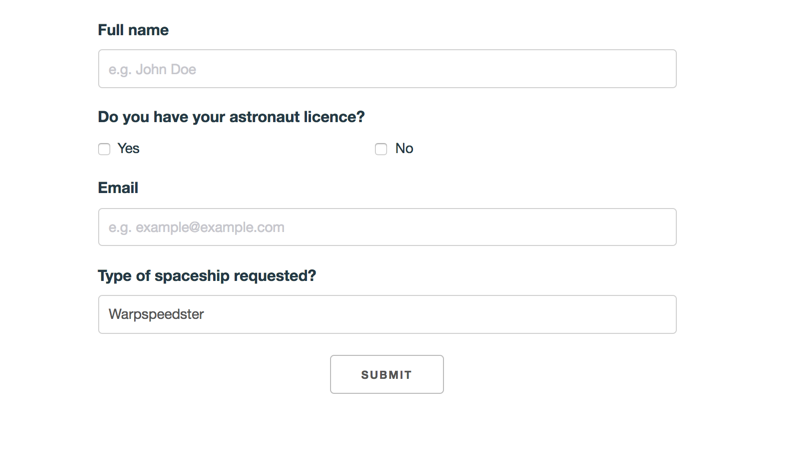Screen dimensions: 800x473
Task: Select the "Yes" label text
Action: tap(128, 149)
